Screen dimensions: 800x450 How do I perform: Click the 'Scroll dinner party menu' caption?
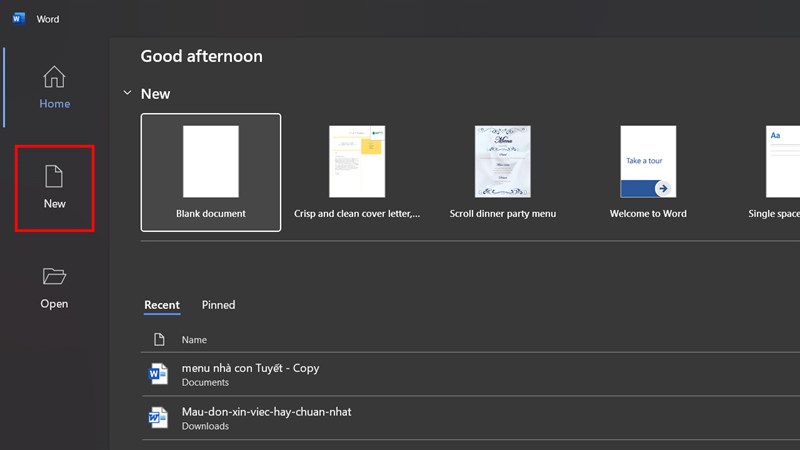503,214
